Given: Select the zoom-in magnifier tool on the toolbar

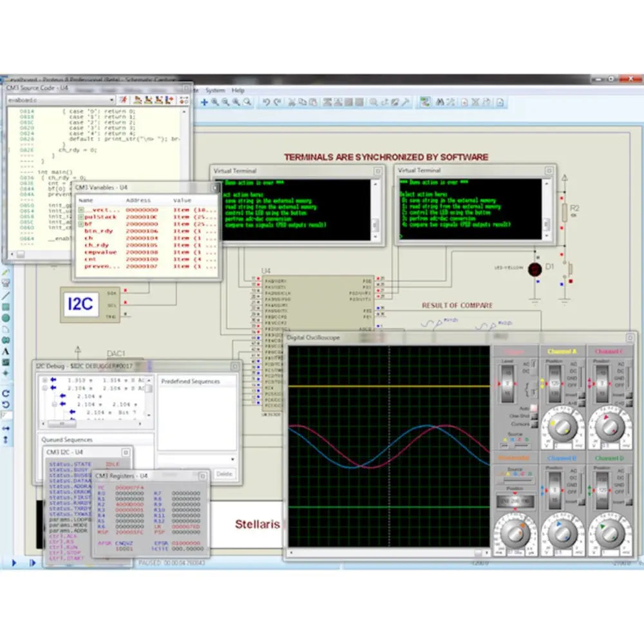Looking at the screenshot, I should 214,100.
